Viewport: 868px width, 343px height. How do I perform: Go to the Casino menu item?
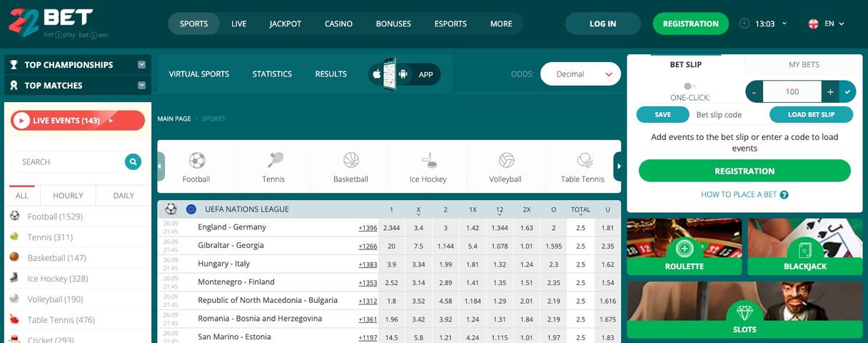click(338, 24)
